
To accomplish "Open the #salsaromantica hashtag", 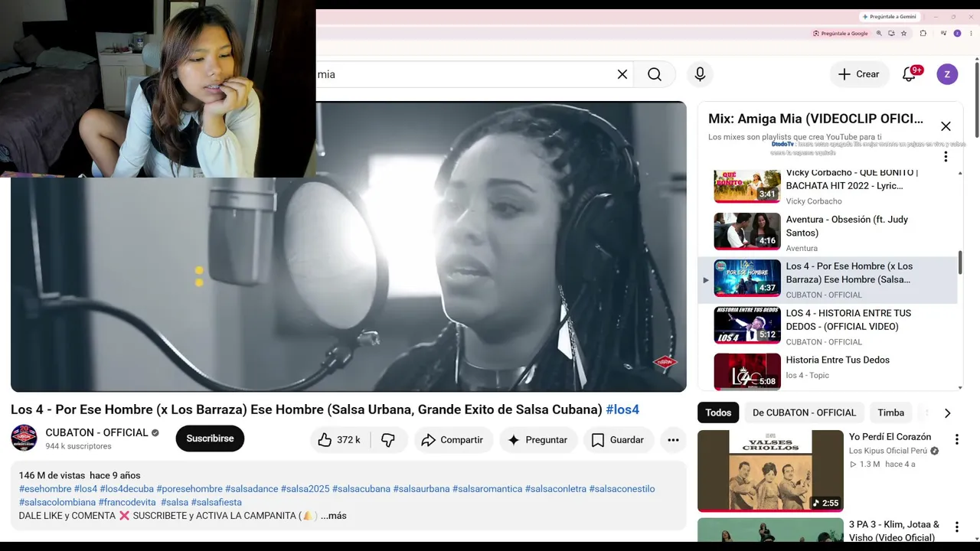I will [487, 489].
